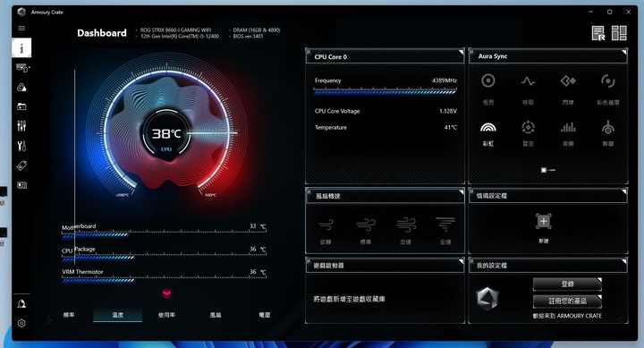This screenshot has width=644, height=348.
Task: Select the Smart (智慧) Aura effect
Action: pyautogui.click(x=608, y=127)
